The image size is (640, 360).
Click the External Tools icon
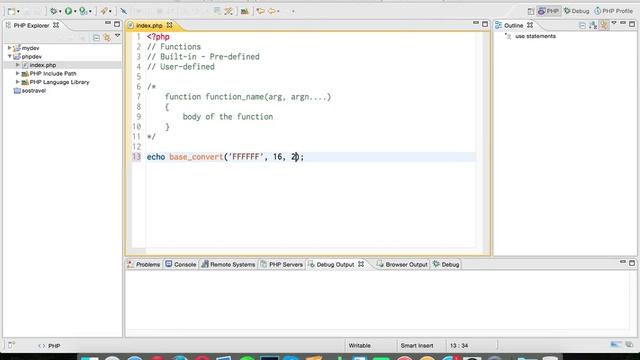(x=104, y=11)
